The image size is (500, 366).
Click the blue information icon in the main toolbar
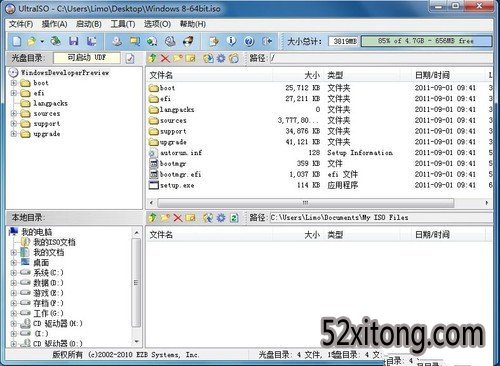(231, 41)
